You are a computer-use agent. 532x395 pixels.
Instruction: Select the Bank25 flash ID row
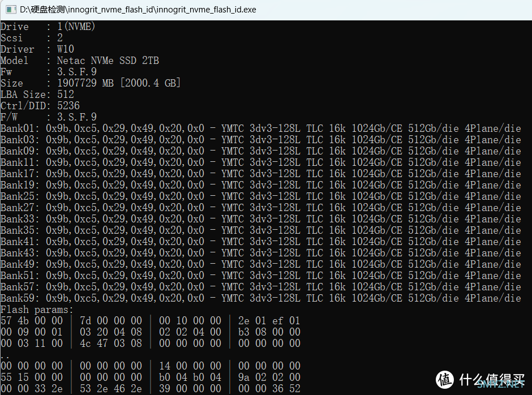tap(260, 196)
